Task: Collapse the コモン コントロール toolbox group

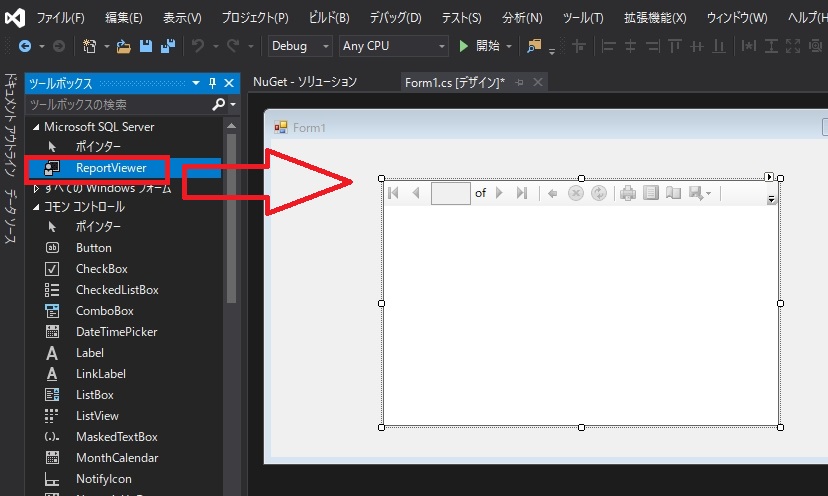Action: [x=36, y=207]
